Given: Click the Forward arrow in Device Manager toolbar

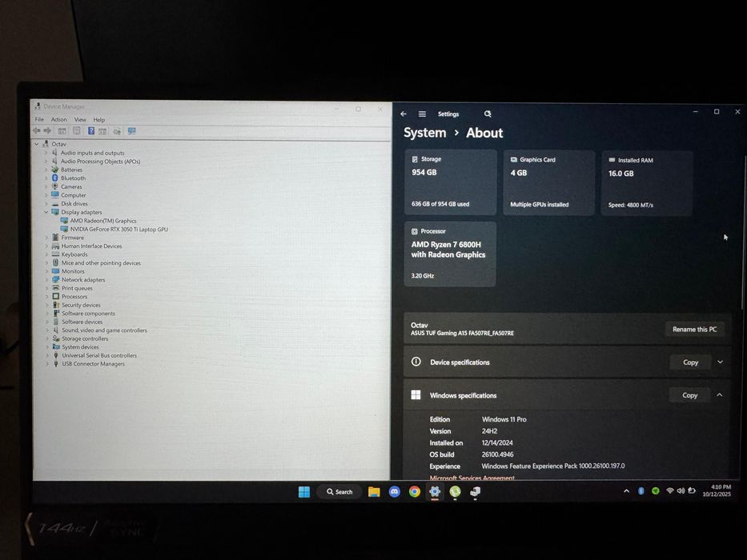Looking at the screenshot, I should [x=47, y=131].
